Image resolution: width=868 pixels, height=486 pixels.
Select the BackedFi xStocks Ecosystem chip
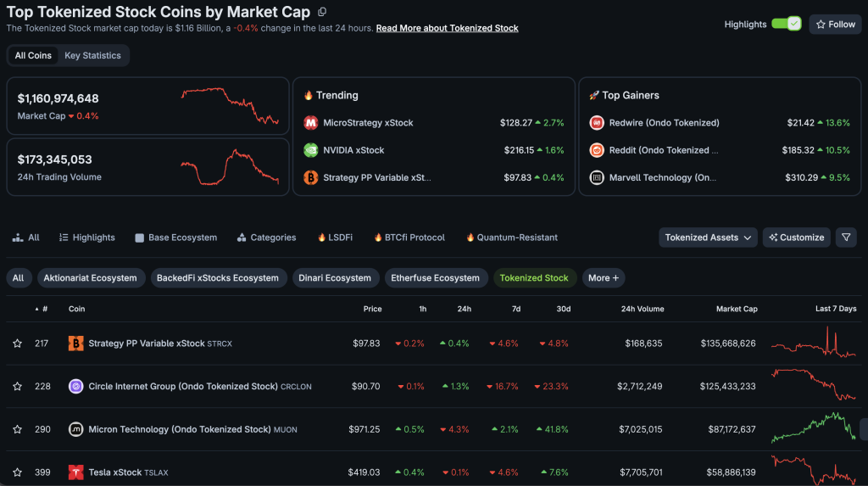tap(218, 278)
